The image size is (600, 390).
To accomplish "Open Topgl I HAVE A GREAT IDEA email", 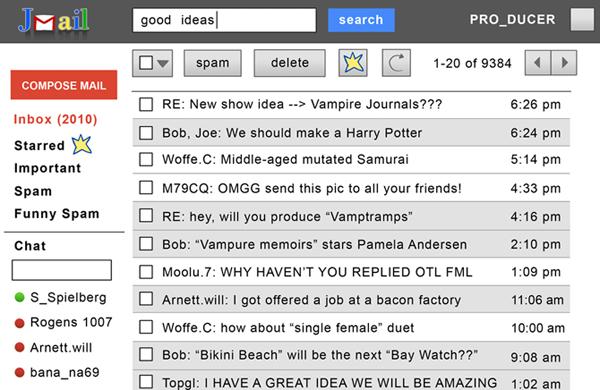I will coord(351,380).
